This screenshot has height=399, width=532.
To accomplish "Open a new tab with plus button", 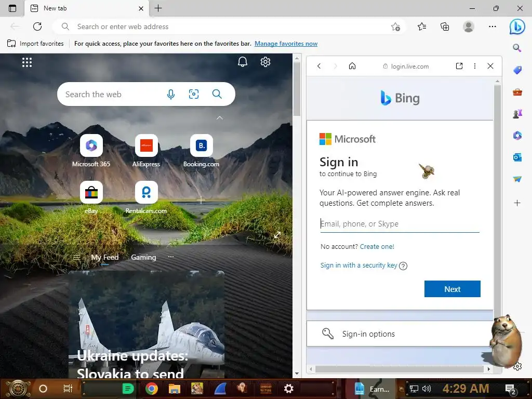I will tap(158, 8).
